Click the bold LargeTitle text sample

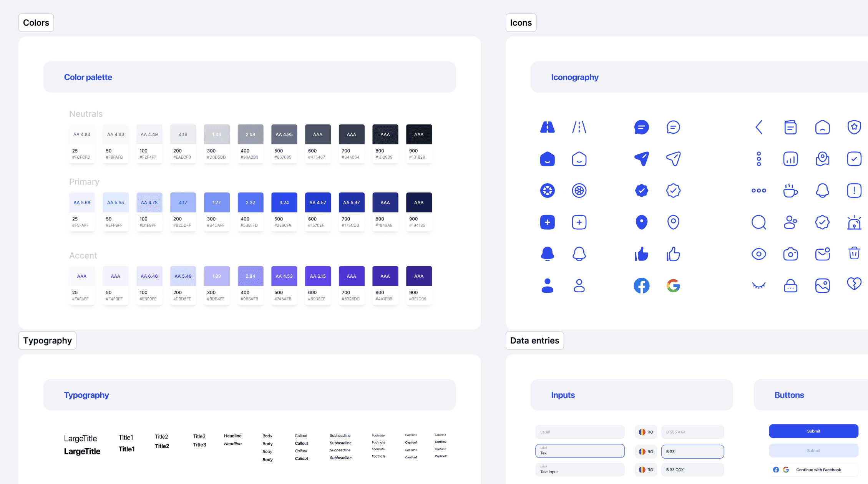click(x=82, y=451)
